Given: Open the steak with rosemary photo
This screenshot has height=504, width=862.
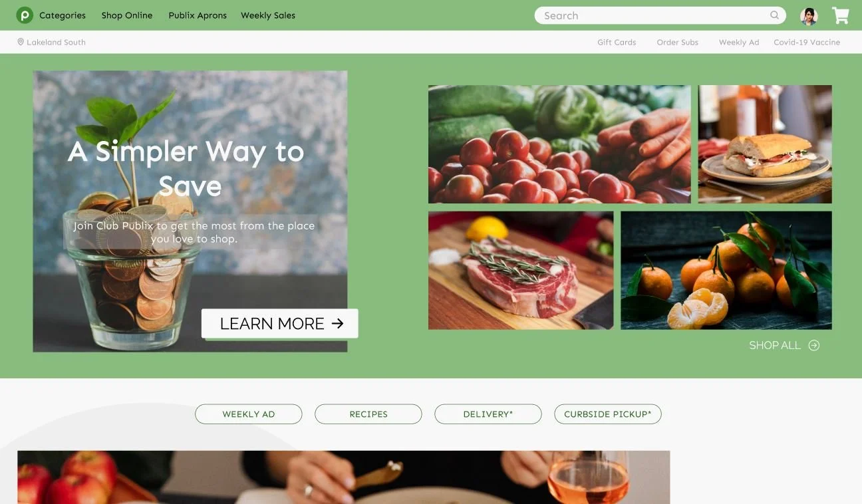Looking at the screenshot, I should 521,271.
